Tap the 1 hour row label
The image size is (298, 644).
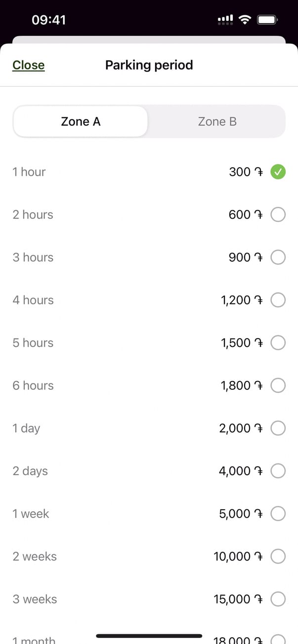pos(29,172)
